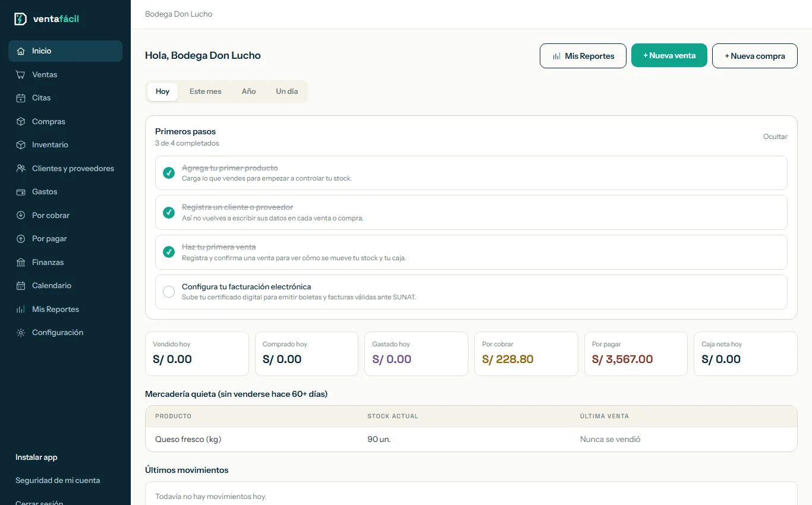This screenshot has height=505, width=812.
Task: Open + Nueva compra button
Action: pos(755,56)
